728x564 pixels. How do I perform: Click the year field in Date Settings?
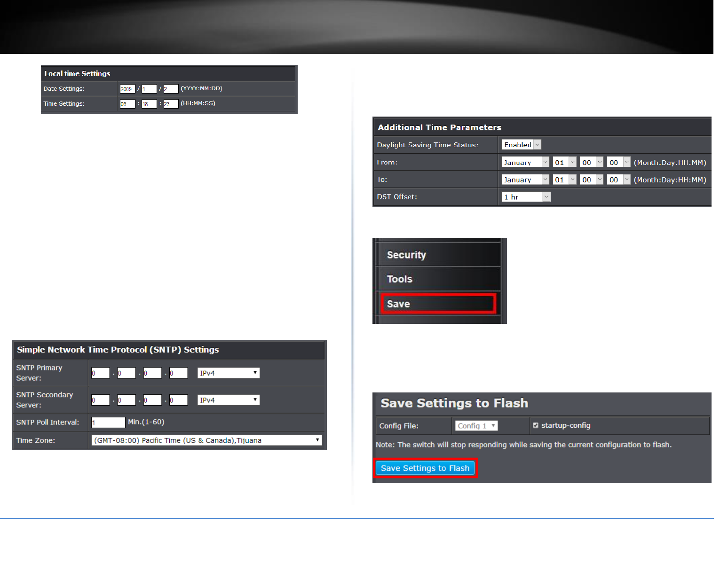[127, 89]
